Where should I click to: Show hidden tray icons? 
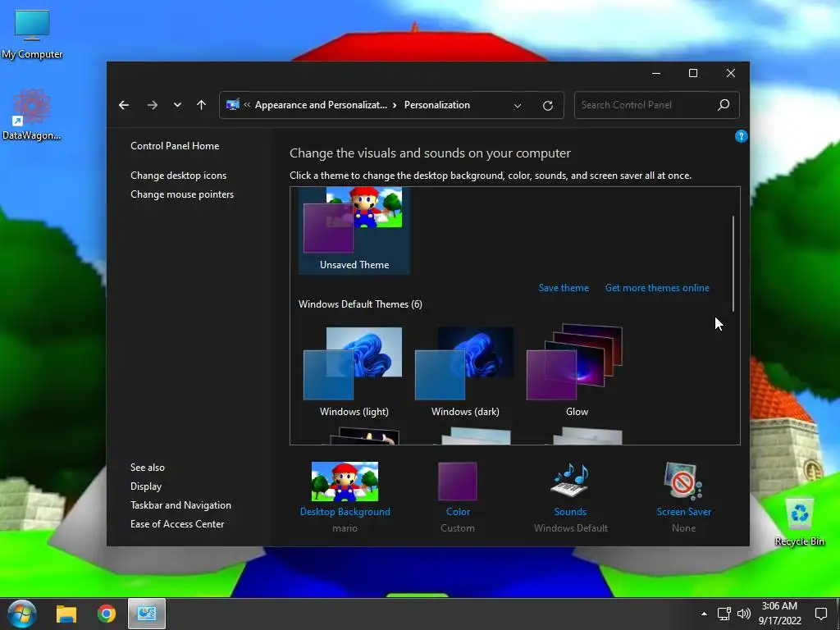pos(704,614)
